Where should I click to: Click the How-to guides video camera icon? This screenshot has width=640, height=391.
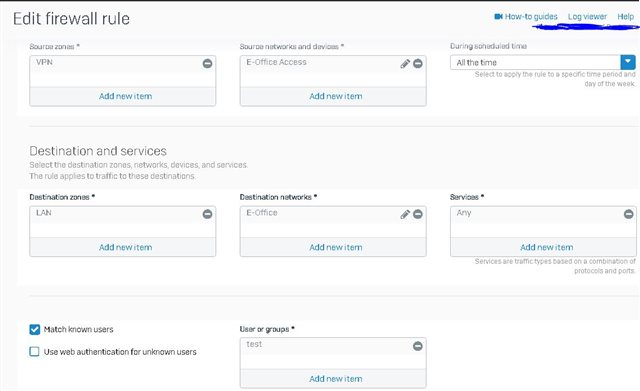pyautogui.click(x=498, y=16)
